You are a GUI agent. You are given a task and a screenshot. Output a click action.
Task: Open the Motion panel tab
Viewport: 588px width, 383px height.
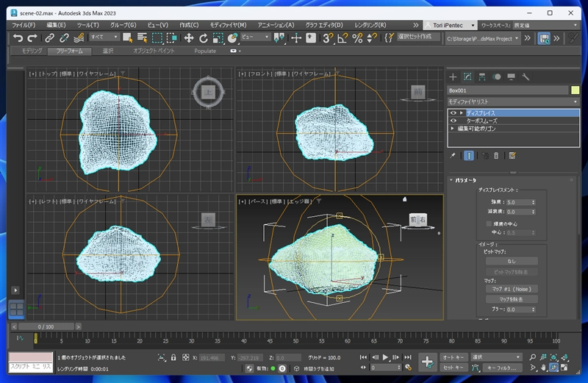coord(497,77)
